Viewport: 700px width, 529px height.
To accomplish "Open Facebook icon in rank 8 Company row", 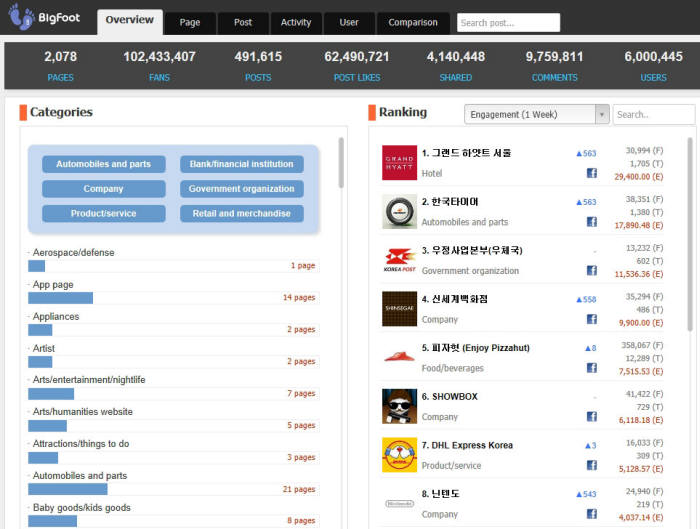I will tap(592, 514).
